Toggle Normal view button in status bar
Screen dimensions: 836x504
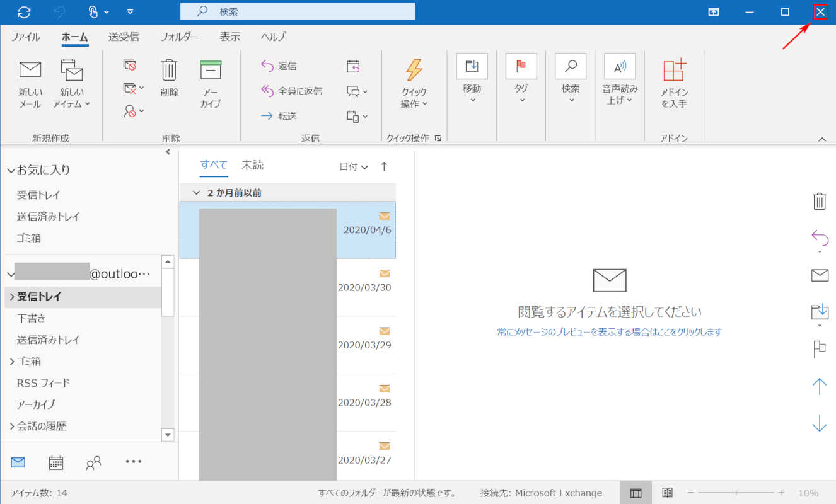pyautogui.click(x=636, y=493)
